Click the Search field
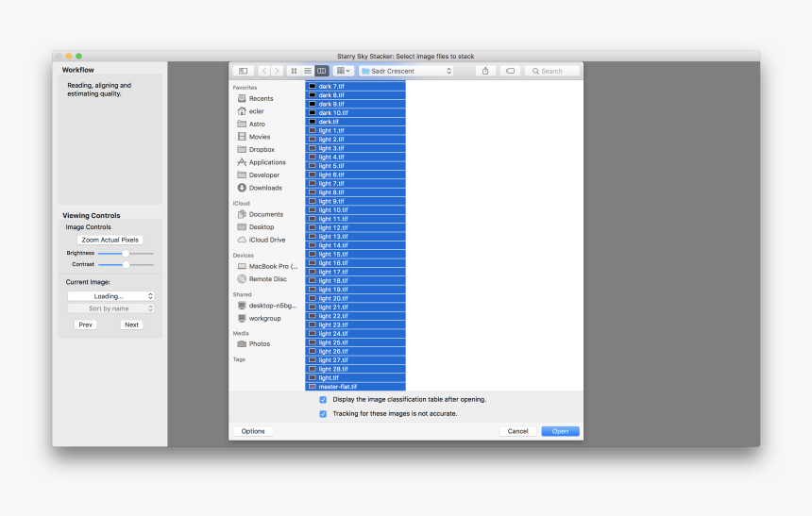Screen dimensions: 812x516 (552, 71)
